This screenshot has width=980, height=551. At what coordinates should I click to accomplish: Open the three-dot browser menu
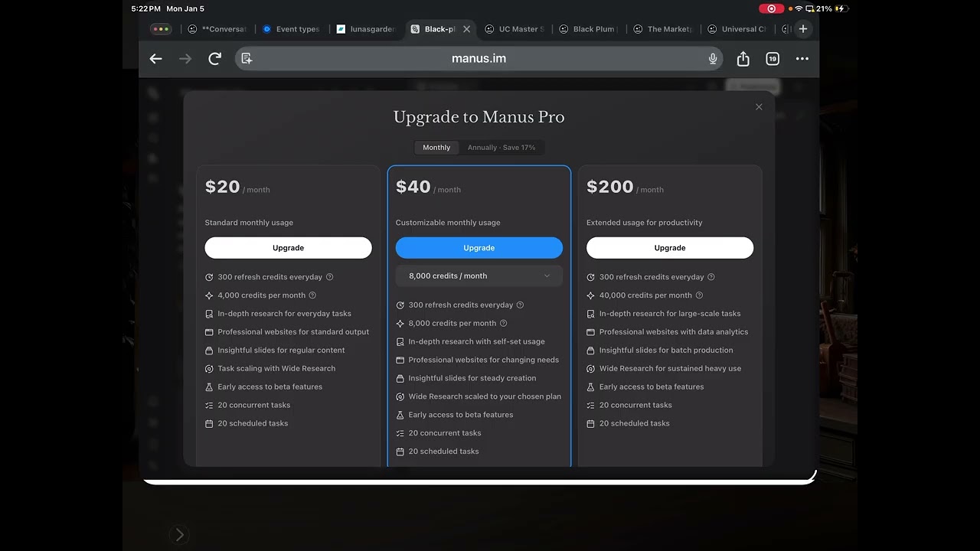(x=802, y=59)
